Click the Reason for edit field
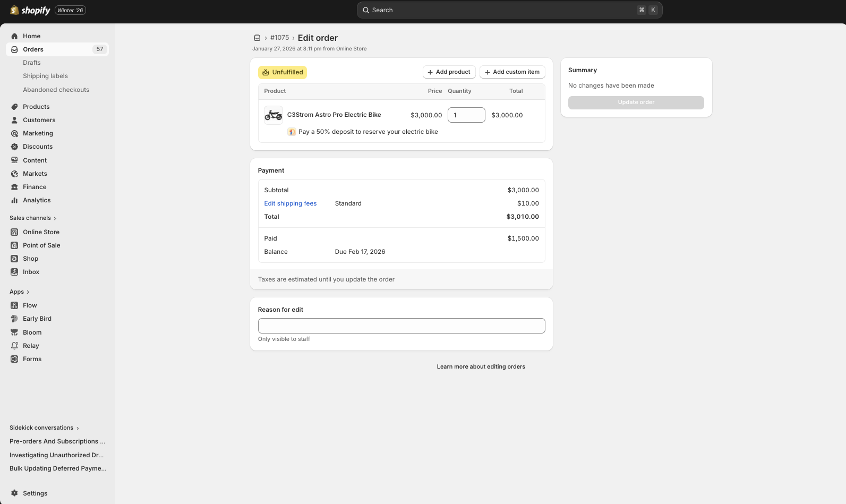This screenshot has width=846, height=504. [401, 326]
